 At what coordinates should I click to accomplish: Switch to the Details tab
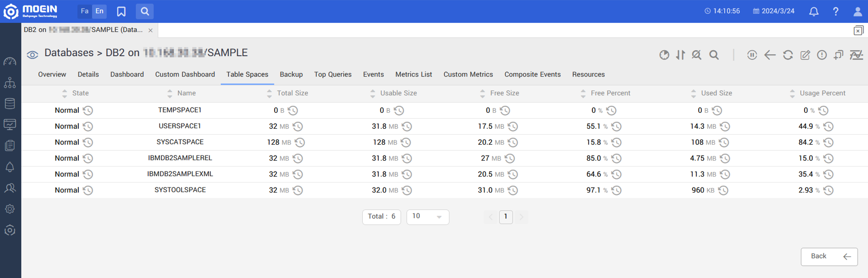click(x=88, y=75)
